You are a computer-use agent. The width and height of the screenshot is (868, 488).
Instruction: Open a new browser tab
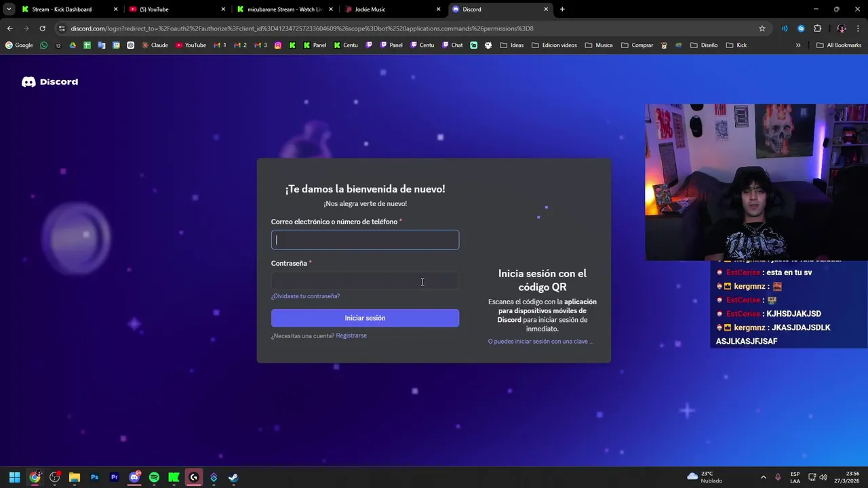click(x=562, y=9)
